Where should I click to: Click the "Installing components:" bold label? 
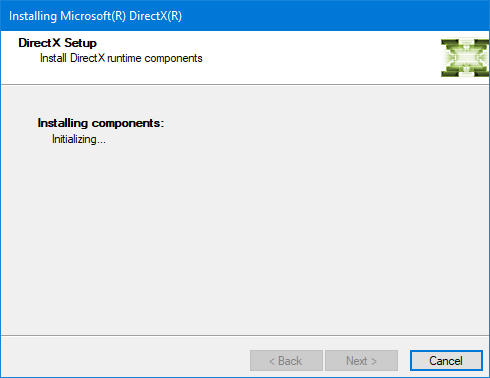click(x=101, y=123)
